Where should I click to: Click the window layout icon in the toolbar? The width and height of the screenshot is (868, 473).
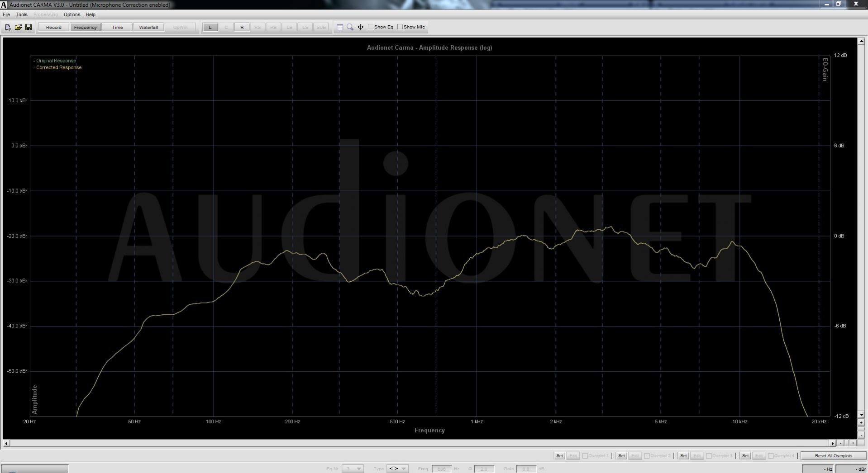click(340, 27)
